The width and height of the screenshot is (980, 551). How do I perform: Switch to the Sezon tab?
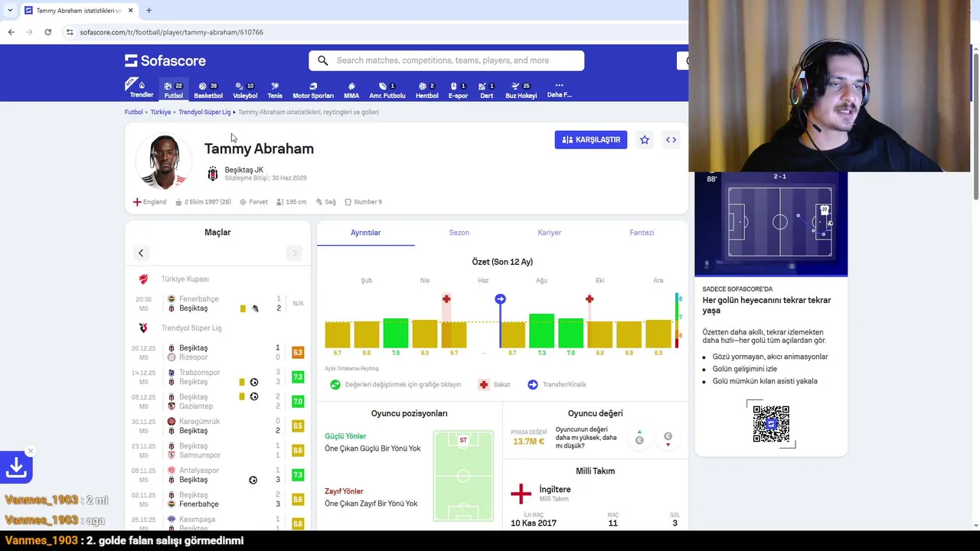point(459,233)
